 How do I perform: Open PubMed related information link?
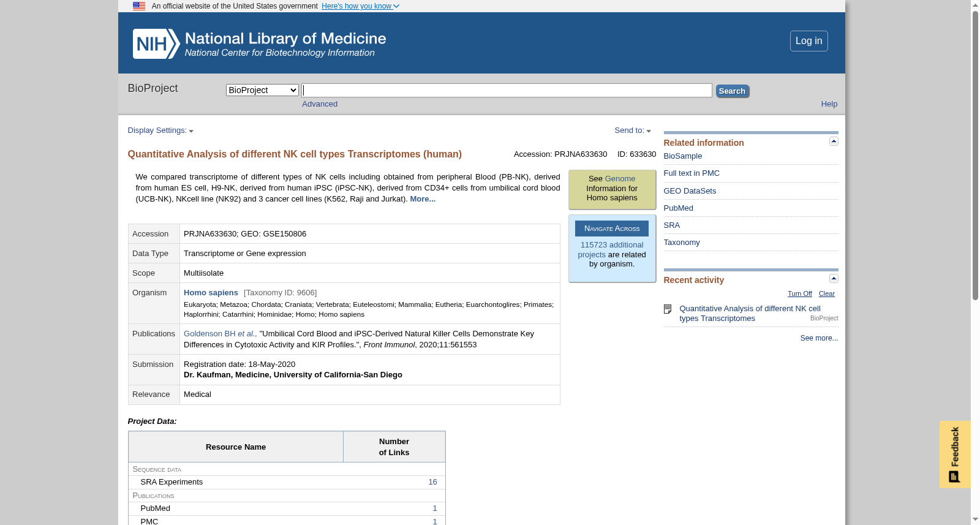coord(678,208)
